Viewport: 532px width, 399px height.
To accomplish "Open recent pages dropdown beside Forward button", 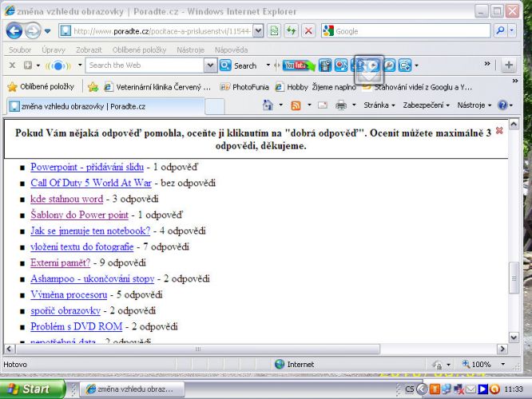I will pos(47,31).
